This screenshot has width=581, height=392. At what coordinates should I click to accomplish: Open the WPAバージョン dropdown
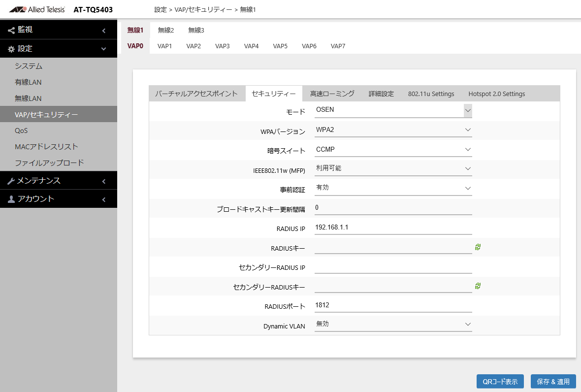393,130
